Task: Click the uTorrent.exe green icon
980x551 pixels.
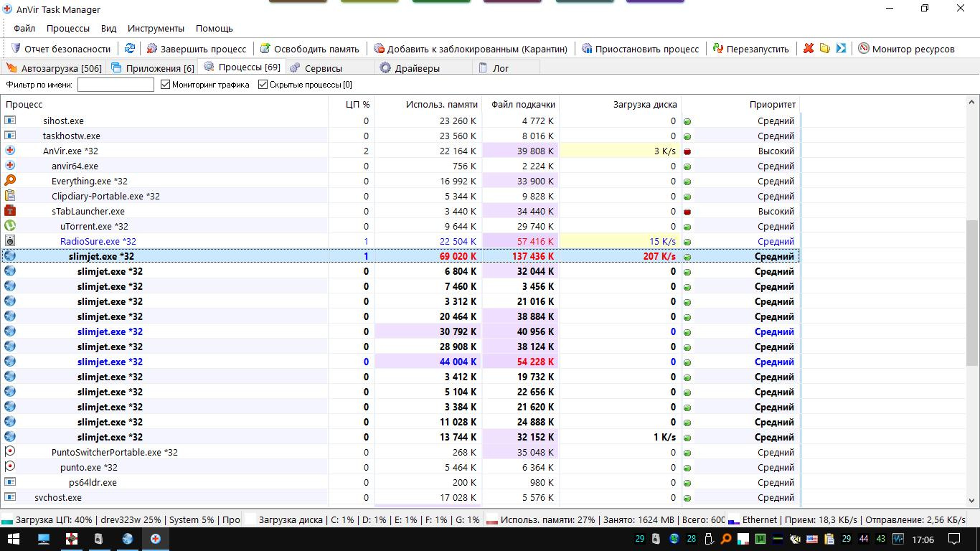Action: click(x=10, y=226)
